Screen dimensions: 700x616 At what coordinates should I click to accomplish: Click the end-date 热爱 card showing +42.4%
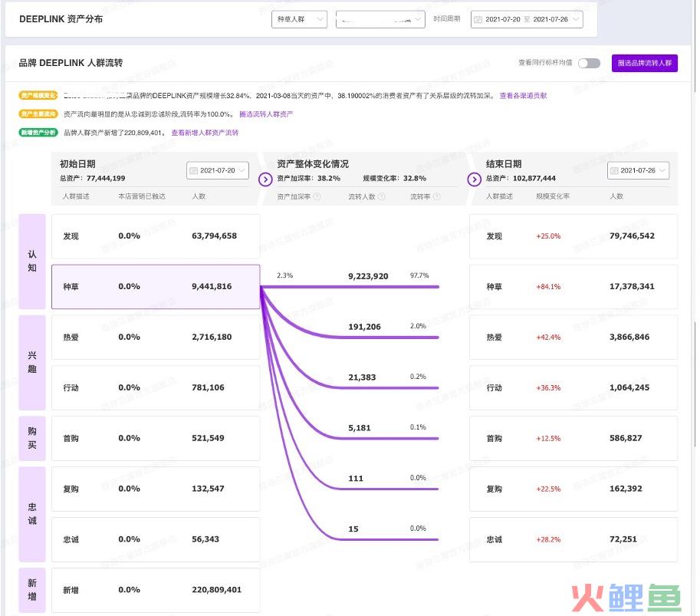pos(573,338)
